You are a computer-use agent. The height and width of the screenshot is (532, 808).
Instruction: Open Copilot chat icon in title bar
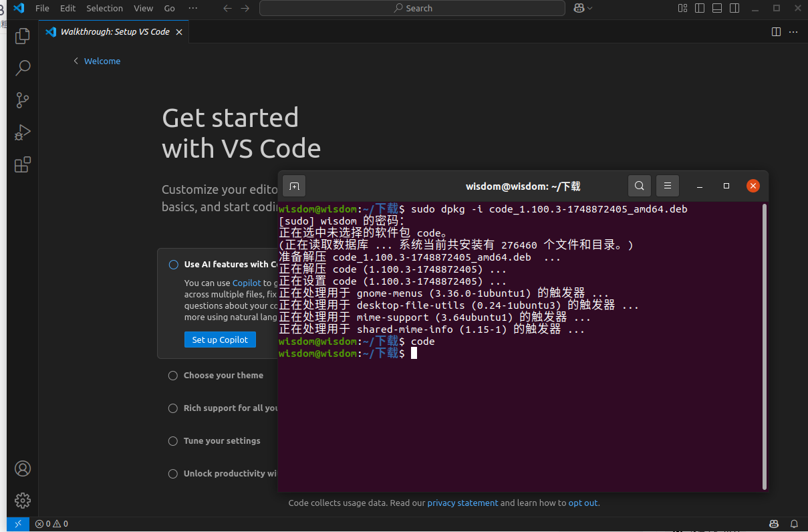(x=579, y=8)
